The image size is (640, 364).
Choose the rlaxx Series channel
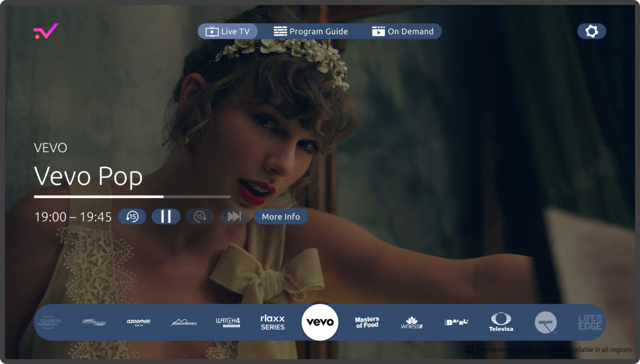pos(273,322)
